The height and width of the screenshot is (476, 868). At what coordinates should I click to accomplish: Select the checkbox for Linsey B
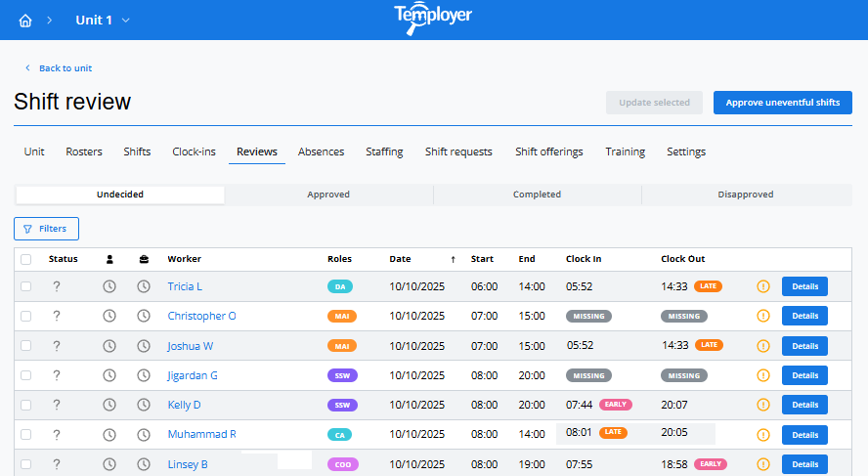click(x=26, y=464)
